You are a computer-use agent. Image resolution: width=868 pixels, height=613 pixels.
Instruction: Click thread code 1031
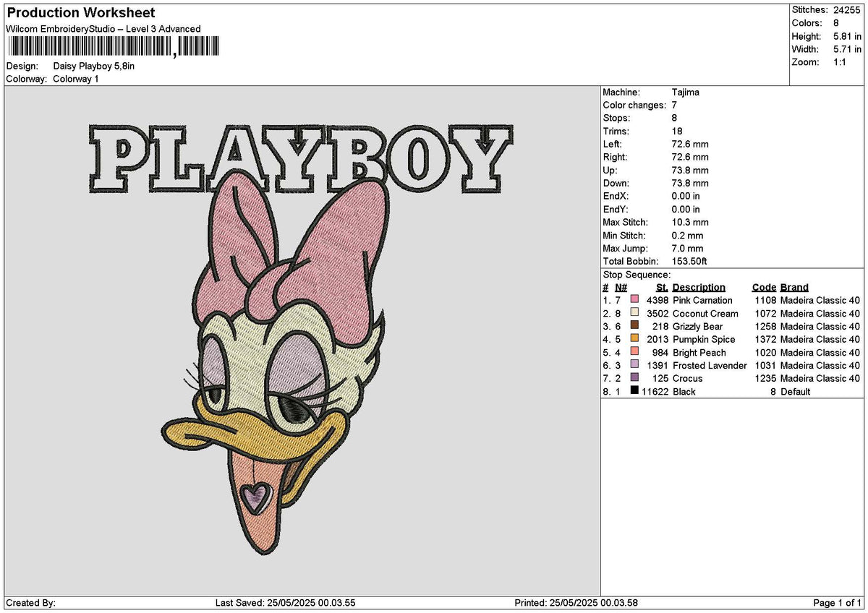pos(765,365)
